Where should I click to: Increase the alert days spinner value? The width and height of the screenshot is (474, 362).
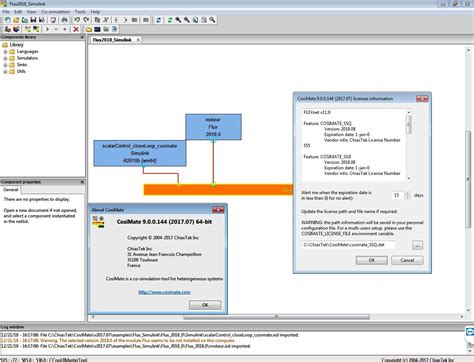click(407, 193)
